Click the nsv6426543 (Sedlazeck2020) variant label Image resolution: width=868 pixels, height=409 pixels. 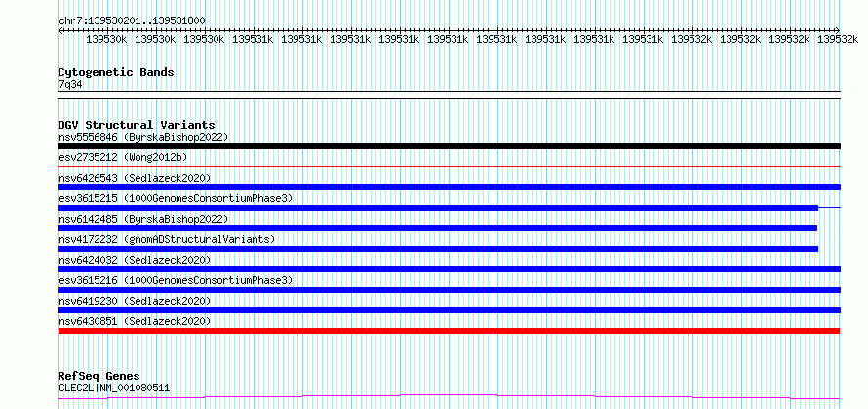(x=135, y=178)
